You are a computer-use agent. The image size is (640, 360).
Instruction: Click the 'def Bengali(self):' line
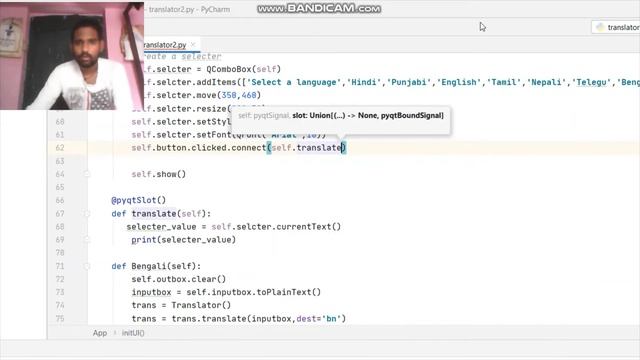click(156, 266)
